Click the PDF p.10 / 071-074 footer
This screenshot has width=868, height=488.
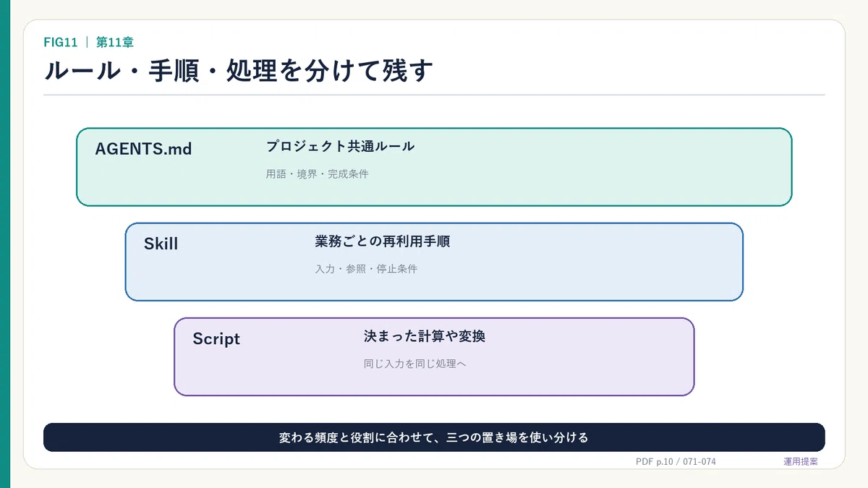point(676,461)
